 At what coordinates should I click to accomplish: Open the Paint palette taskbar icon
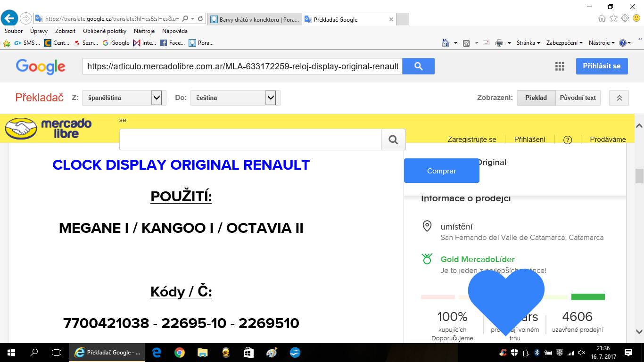pos(272,352)
